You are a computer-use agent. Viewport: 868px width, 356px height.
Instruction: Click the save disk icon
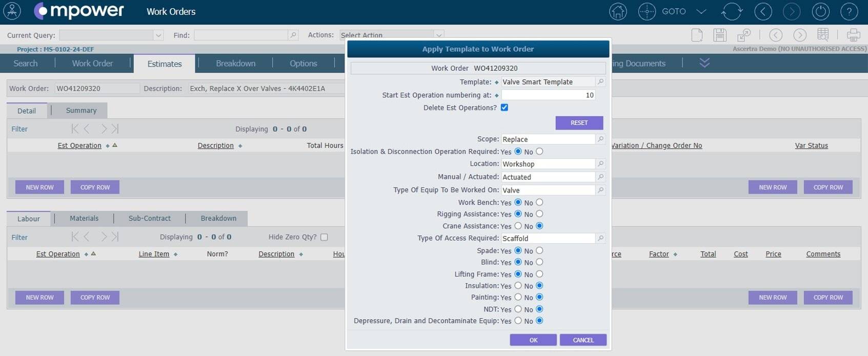pyautogui.click(x=720, y=35)
